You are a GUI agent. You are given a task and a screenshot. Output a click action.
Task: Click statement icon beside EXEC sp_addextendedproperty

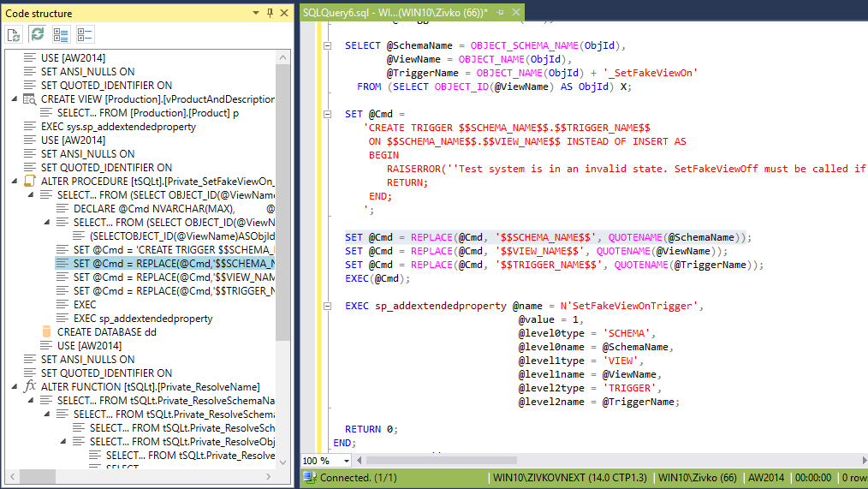click(62, 318)
